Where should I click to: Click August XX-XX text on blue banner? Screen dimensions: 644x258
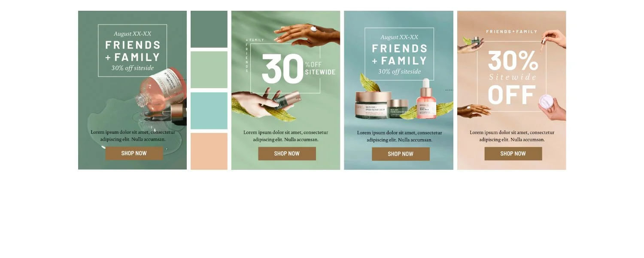point(399,37)
